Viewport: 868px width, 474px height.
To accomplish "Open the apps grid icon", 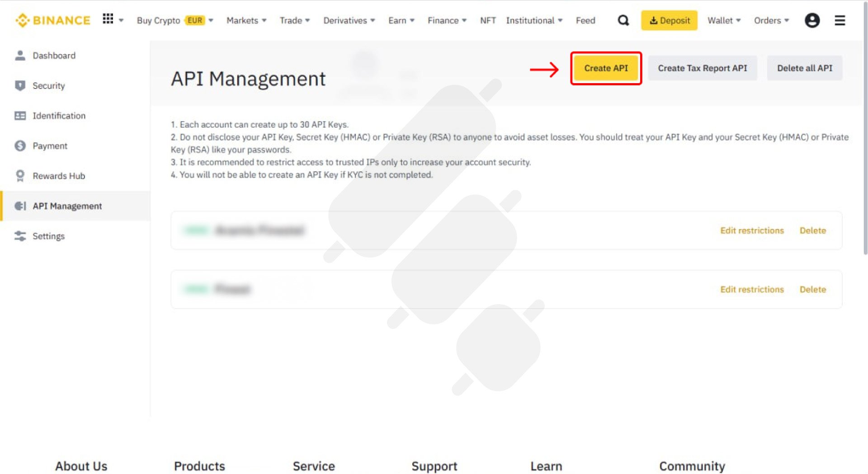I will tap(108, 19).
